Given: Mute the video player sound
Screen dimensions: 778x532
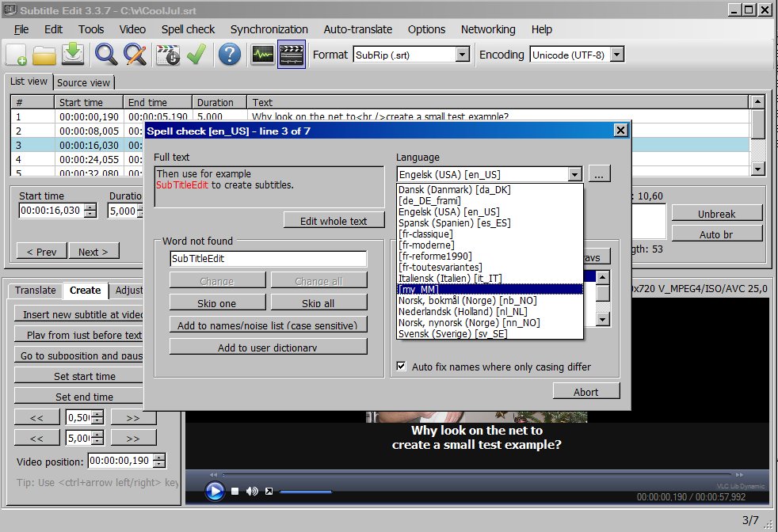Looking at the screenshot, I should coord(252,492).
